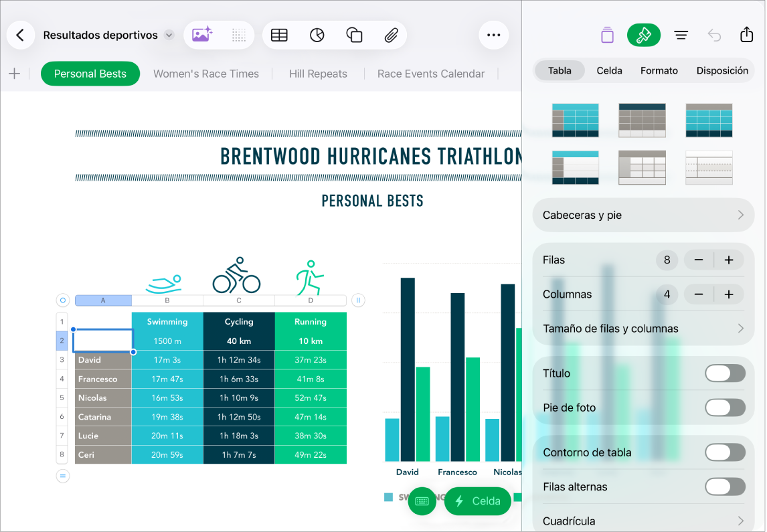The image size is (767, 532).
Task: Select row 5 header number
Action: pos(62,397)
